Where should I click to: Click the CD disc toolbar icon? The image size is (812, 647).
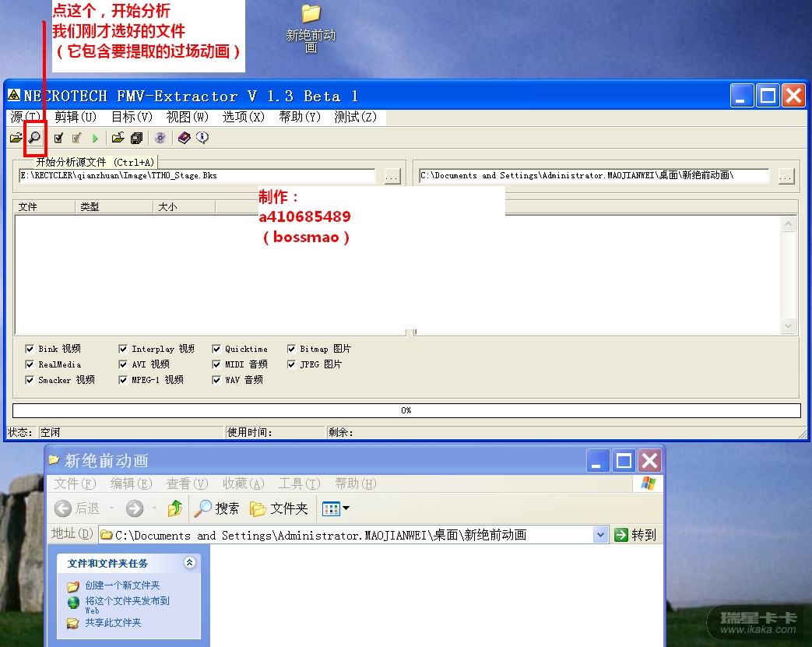[x=160, y=138]
